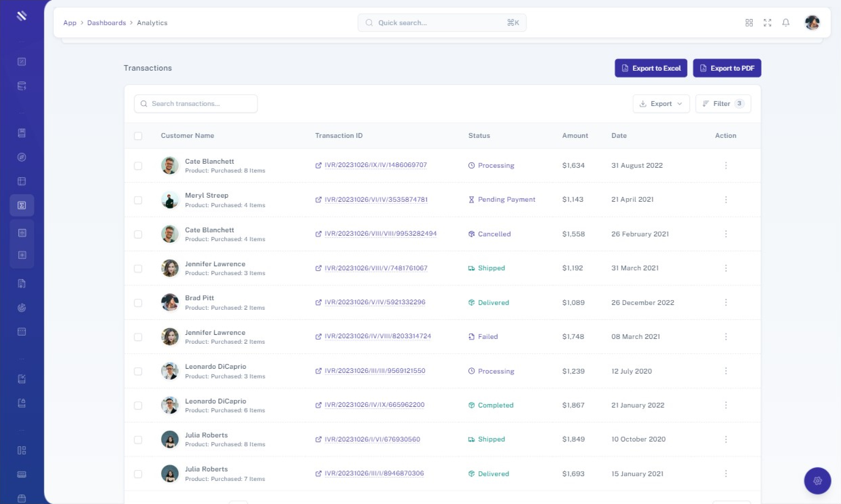Select Meryl Streep row checkbox
Image resolution: width=841 pixels, height=504 pixels.
pos(138,200)
